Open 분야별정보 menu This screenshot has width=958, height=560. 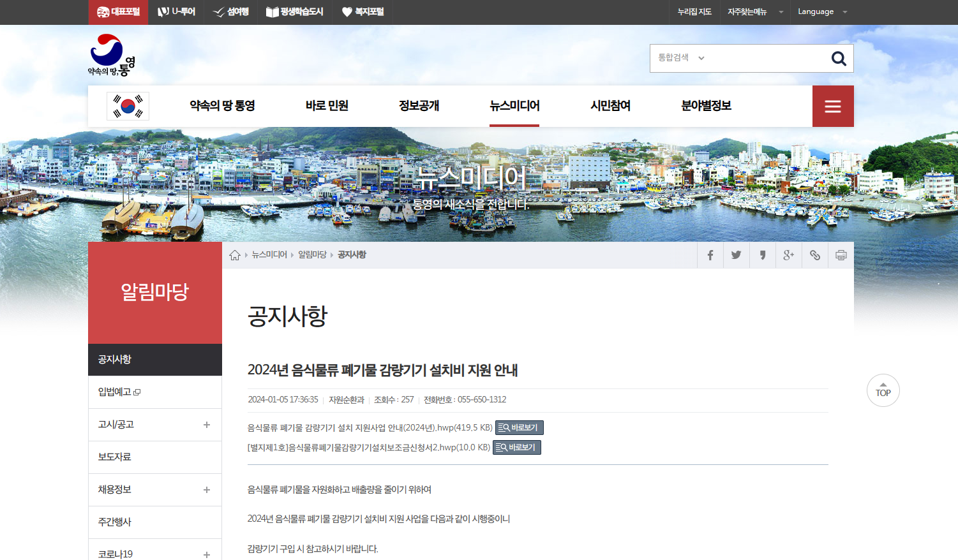(706, 106)
